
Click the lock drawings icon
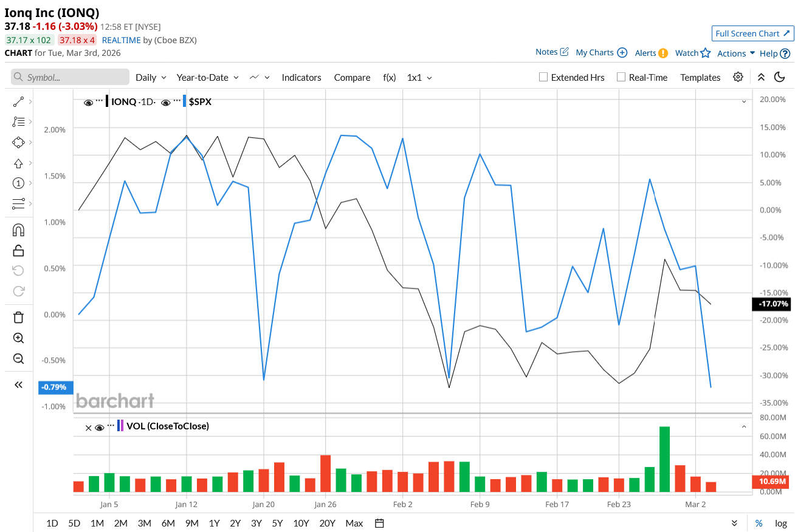pos(18,250)
